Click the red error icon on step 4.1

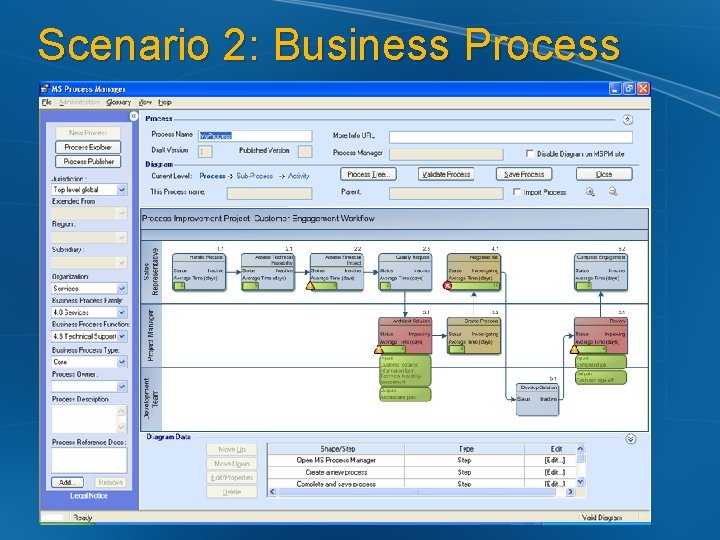(447, 286)
